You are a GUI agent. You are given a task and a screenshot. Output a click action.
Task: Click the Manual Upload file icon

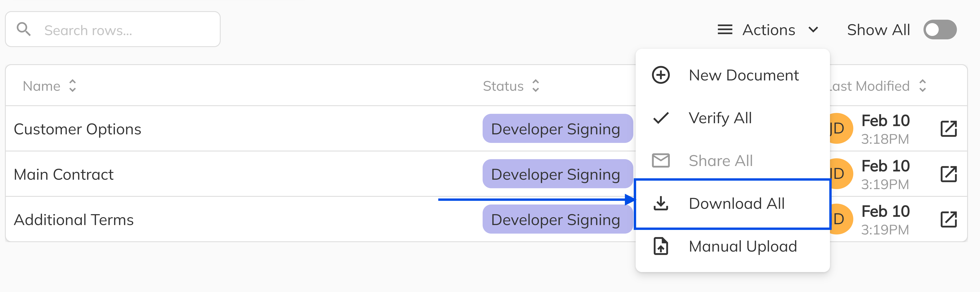pos(661,246)
